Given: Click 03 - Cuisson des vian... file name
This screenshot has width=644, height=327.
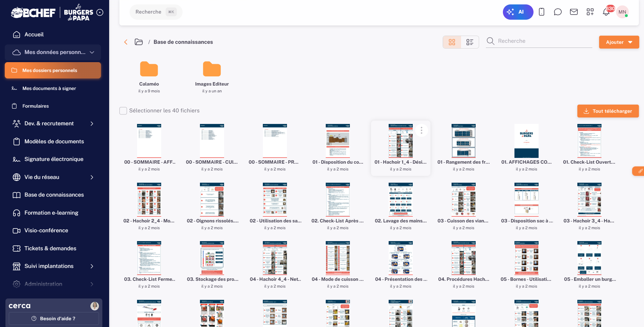Looking at the screenshot, I should (x=463, y=221).
